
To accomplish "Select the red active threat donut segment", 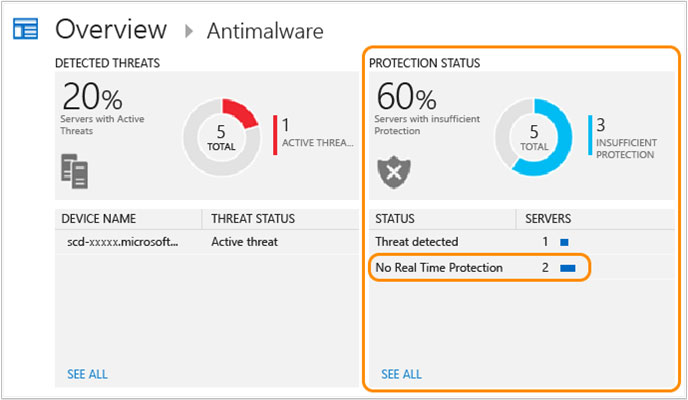I will point(240,113).
